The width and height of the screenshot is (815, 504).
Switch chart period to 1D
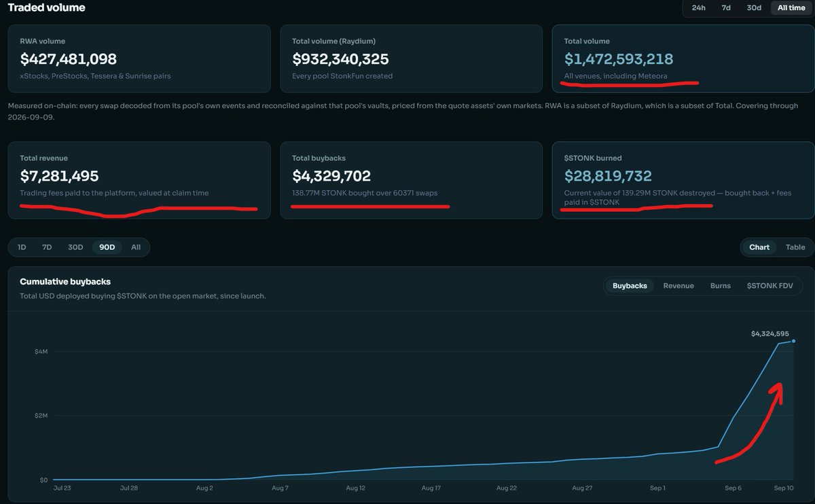[22, 247]
